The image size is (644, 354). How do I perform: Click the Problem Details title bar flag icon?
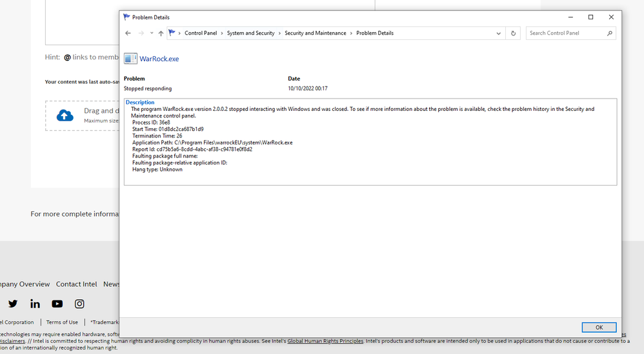click(x=126, y=17)
